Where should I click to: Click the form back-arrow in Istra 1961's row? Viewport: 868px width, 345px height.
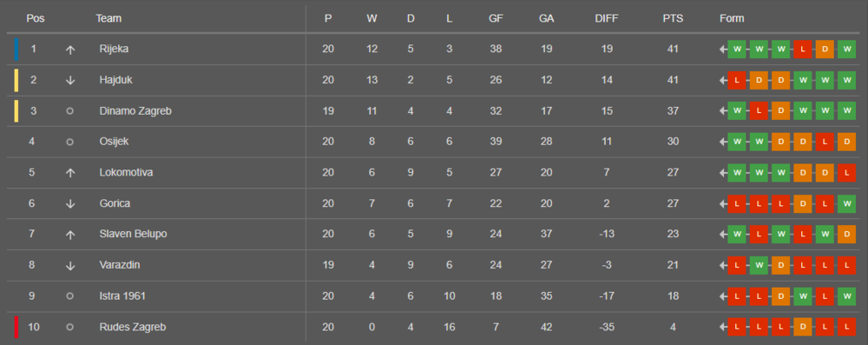click(723, 296)
